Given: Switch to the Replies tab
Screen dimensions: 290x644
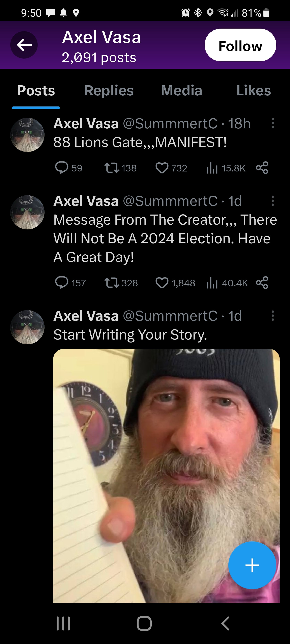Looking at the screenshot, I should pyautogui.click(x=109, y=91).
